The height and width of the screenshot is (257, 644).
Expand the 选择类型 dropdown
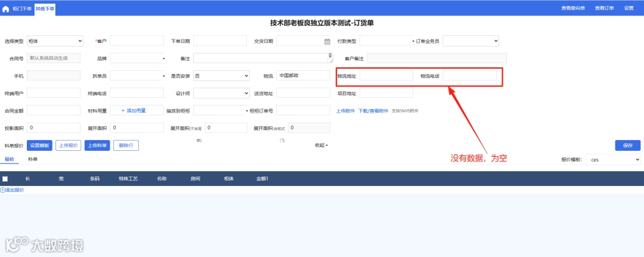55,41
